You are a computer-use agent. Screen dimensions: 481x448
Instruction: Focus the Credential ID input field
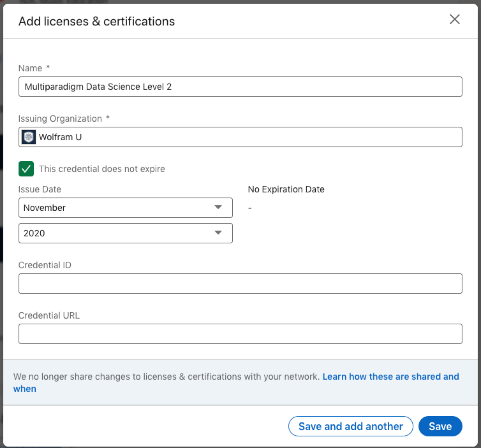point(240,284)
